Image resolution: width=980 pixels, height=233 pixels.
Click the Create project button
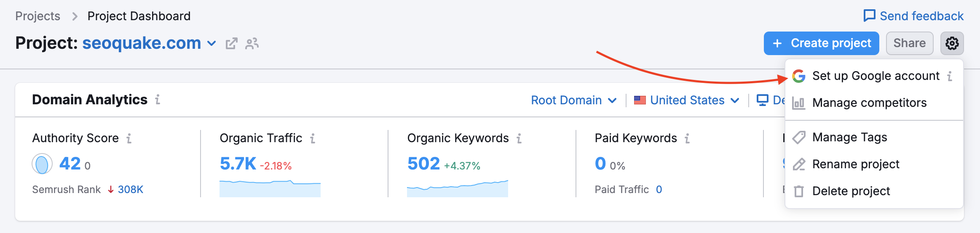coord(821,43)
